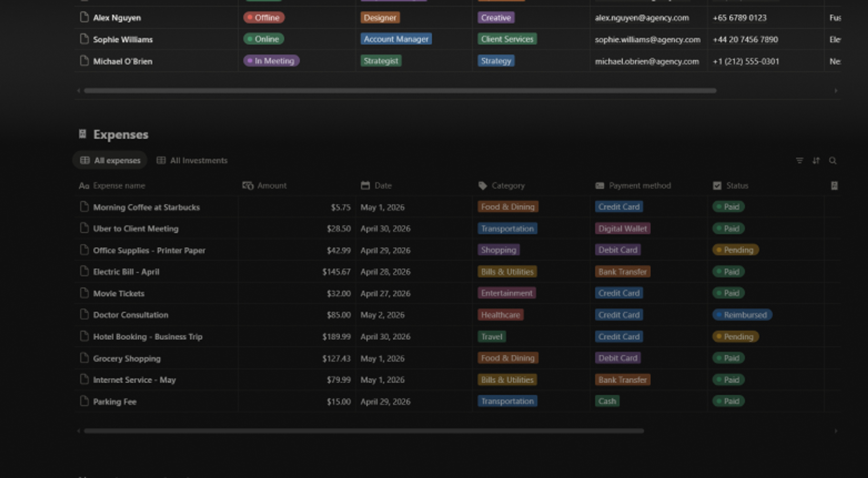This screenshot has width=868, height=478.
Task: Click page icon beside Michael O'Brien
Action: pyautogui.click(x=84, y=61)
